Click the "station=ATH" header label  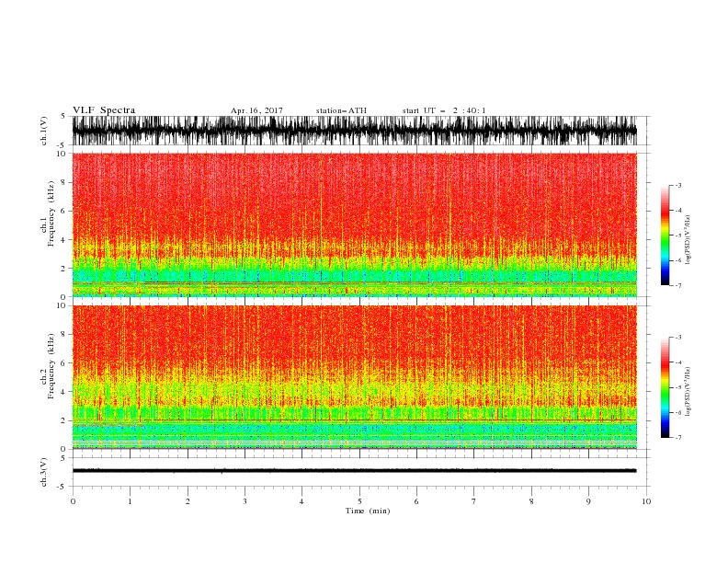tap(341, 110)
